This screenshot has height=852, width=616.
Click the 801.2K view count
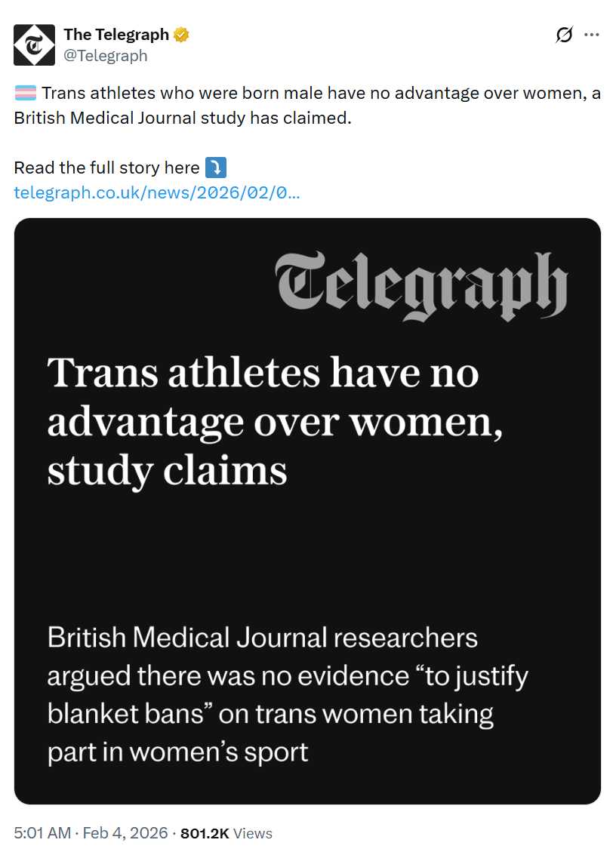(205, 833)
